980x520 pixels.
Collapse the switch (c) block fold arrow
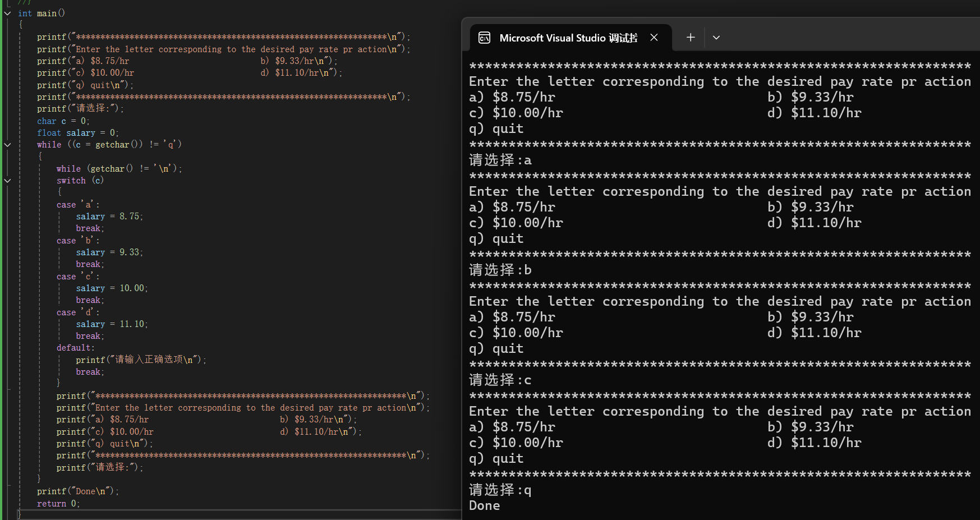(7, 181)
